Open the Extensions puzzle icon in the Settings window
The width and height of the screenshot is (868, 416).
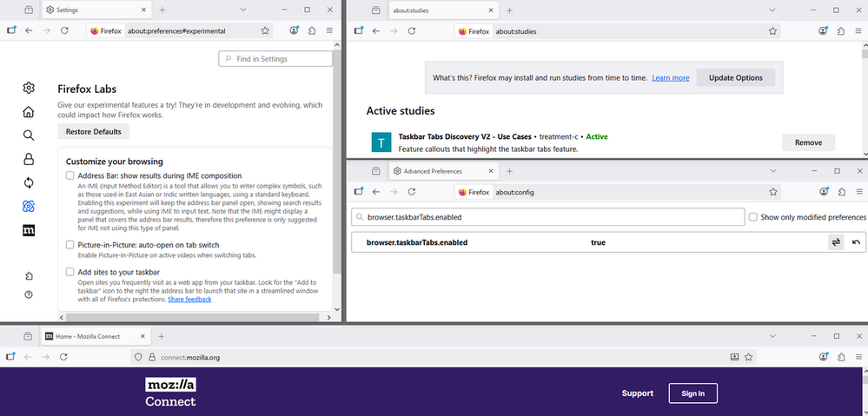click(x=312, y=30)
